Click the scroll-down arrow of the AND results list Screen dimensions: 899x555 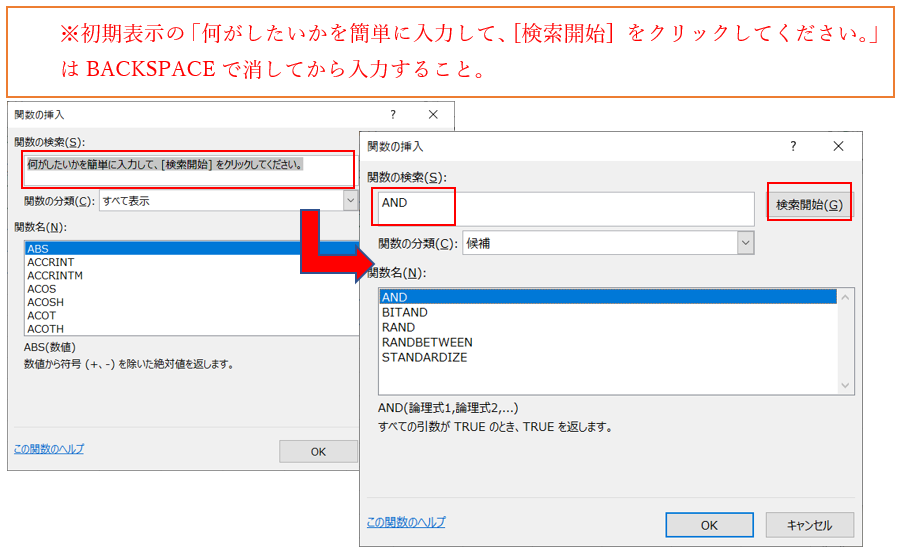click(x=846, y=386)
